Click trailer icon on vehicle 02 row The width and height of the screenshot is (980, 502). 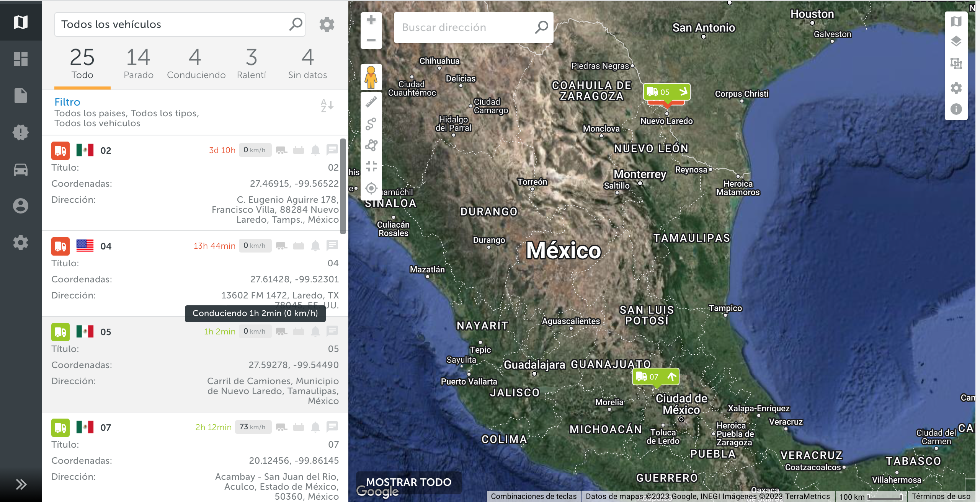click(282, 150)
